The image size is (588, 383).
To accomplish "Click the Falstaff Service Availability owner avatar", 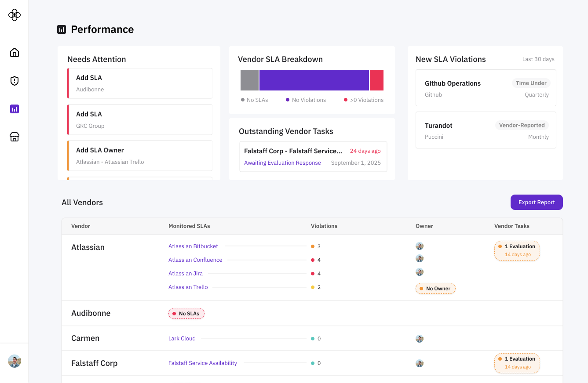I will [x=420, y=363].
